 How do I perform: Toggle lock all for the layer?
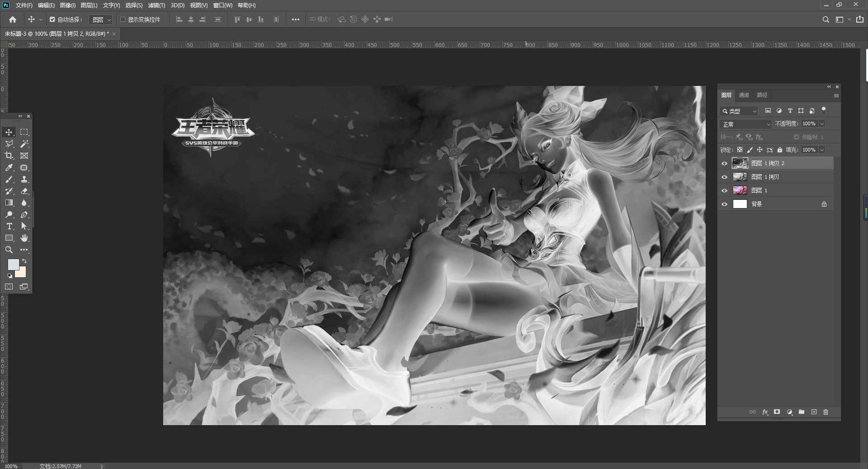780,150
